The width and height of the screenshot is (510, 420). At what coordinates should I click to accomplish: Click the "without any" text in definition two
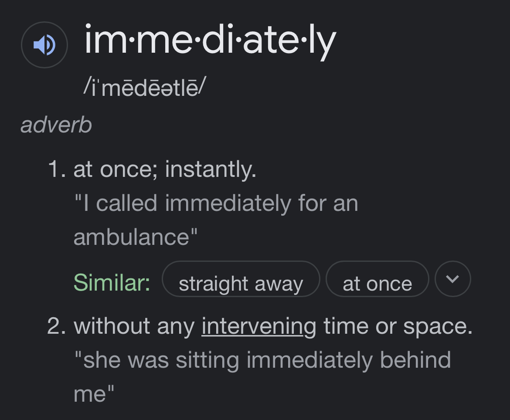[x=134, y=326]
